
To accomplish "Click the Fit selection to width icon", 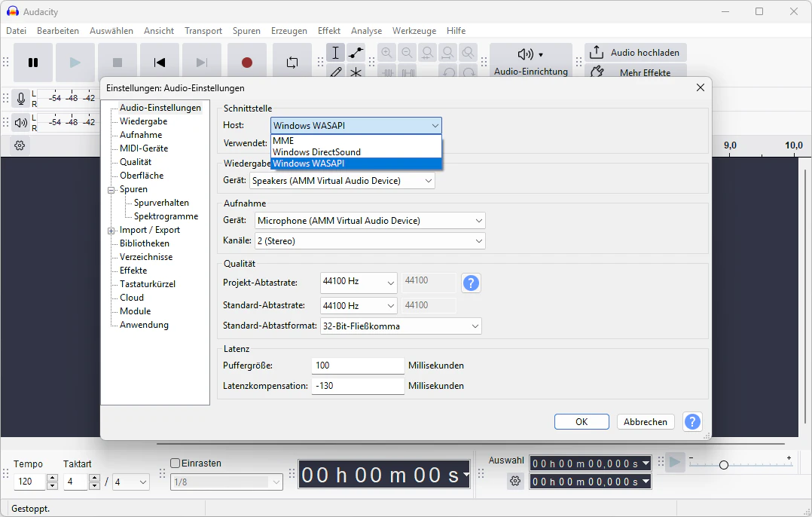I will [427, 53].
